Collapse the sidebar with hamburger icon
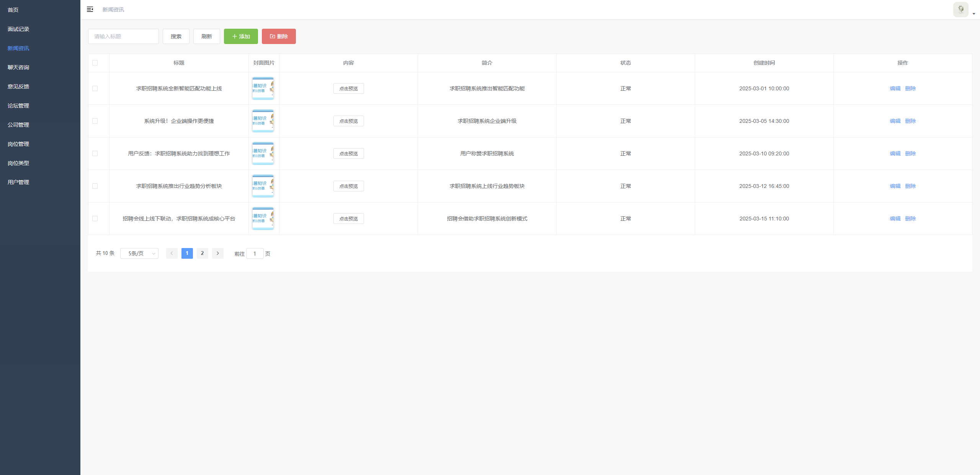Viewport: 980px width, 475px height. click(x=90, y=9)
